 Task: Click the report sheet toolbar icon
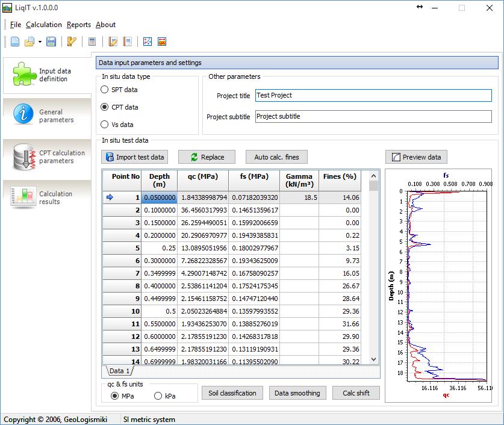click(x=127, y=42)
